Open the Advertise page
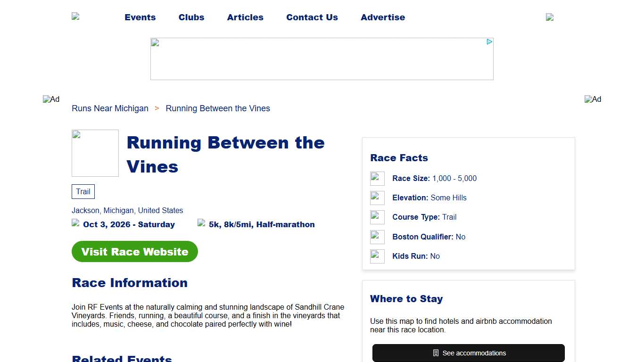Viewport: 644px width, 362px height. [x=383, y=17]
